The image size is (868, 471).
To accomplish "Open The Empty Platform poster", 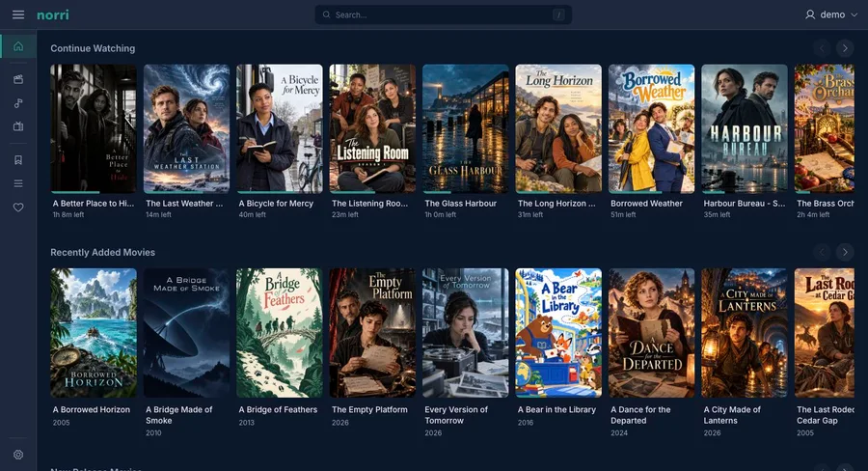I will tap(372, 333).
